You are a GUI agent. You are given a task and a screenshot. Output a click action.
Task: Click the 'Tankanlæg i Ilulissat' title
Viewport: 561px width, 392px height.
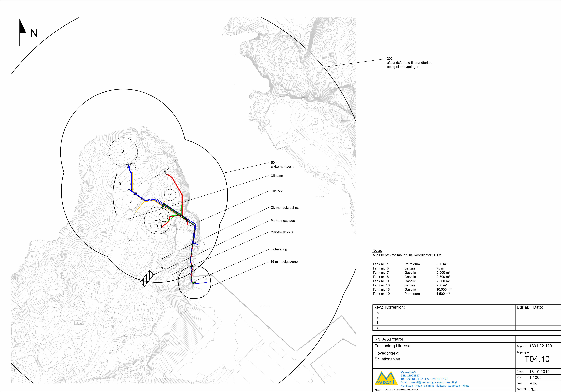(393, 346)
